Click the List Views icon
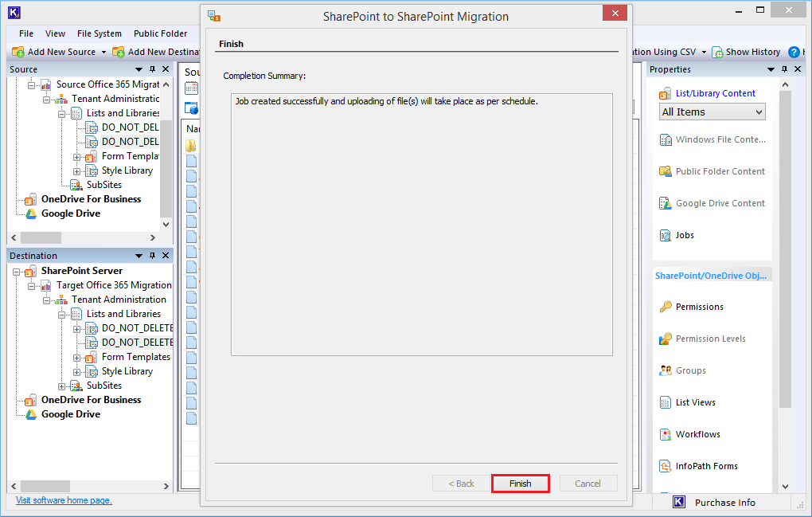 666,402
